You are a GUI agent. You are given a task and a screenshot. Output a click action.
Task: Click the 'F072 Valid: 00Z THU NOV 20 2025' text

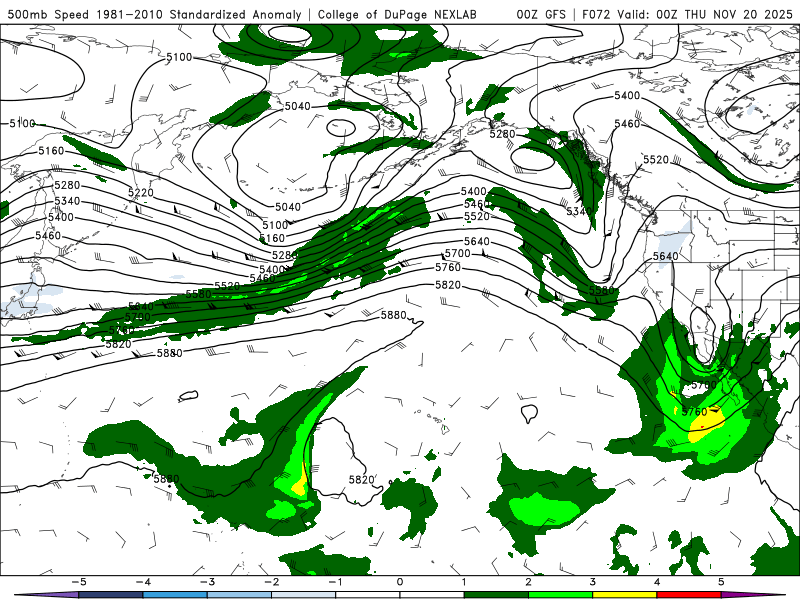(687, 14)
